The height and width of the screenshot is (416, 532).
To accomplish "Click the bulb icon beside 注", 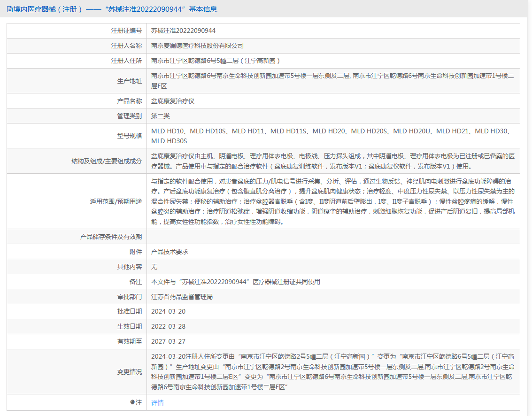I will point(132,402).
